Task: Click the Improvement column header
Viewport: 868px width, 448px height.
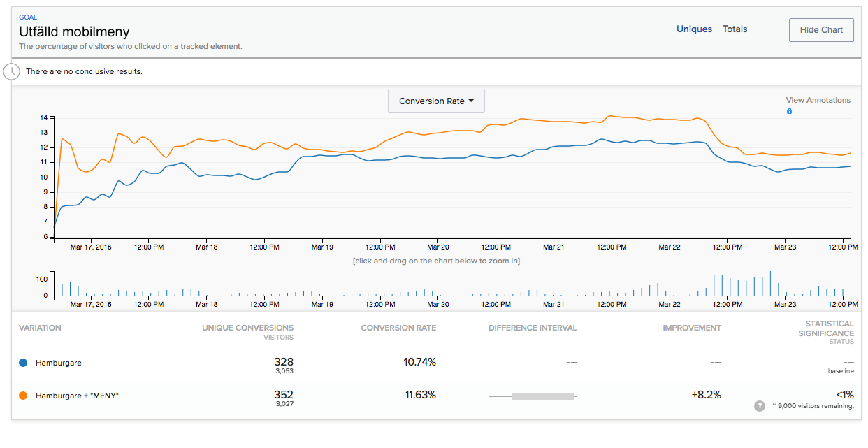Action: click(692, 328)
